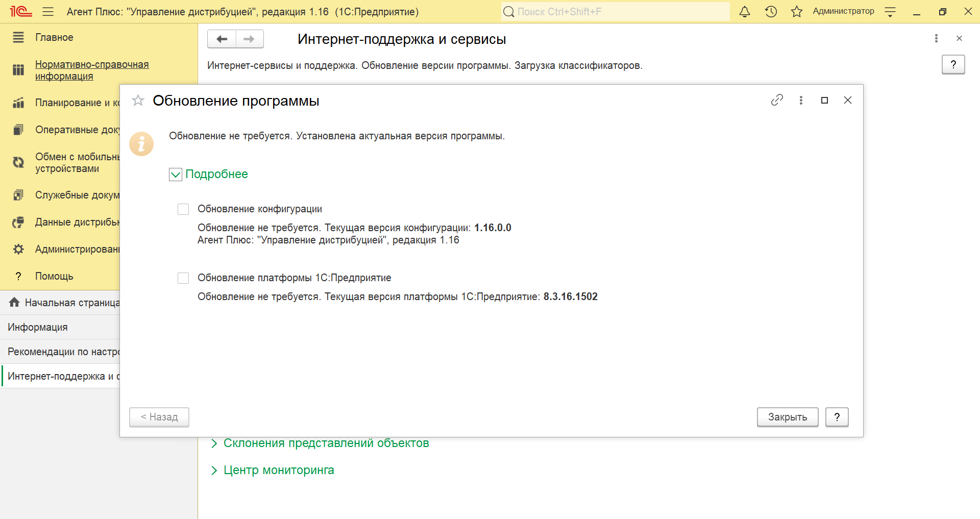Image resolution: width=980 pixels, height=519 pixels.
Task: Click the Данные дистрибьютора pie icon
Action: tap(18, 222)
